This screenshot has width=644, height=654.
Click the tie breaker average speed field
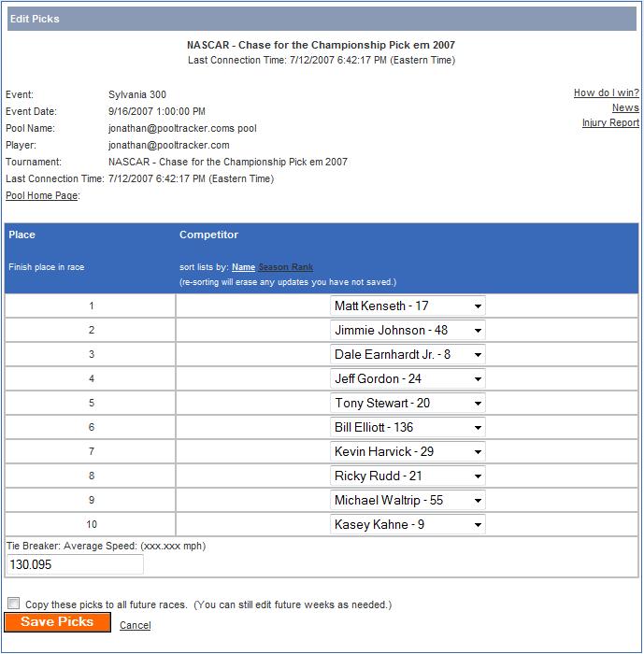(75, 564)
